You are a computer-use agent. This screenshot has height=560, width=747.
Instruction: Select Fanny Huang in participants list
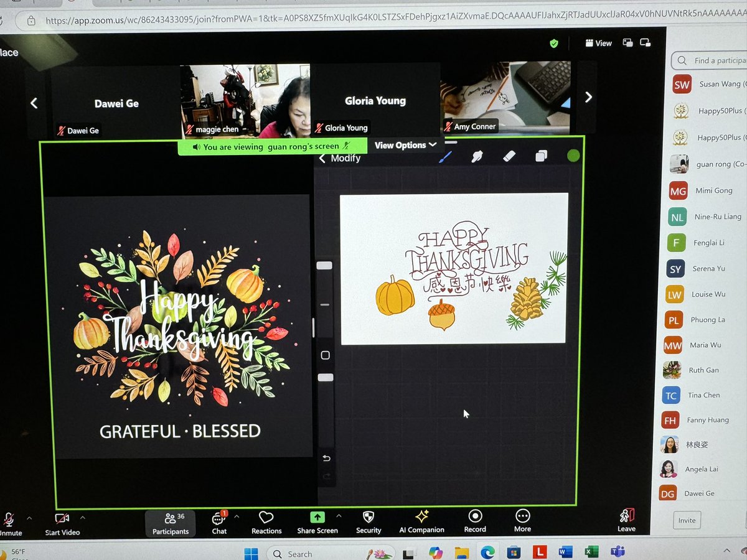(x=704, y=420)
